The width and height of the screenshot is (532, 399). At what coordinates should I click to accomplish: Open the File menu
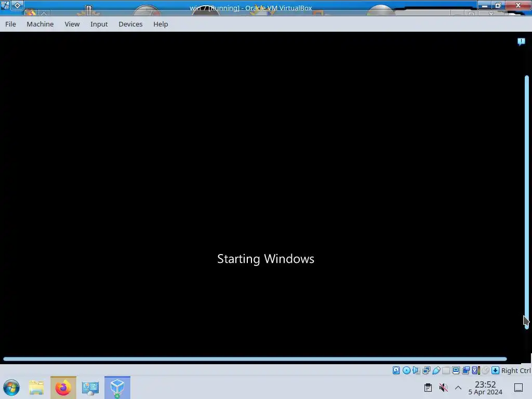(10, 24)
